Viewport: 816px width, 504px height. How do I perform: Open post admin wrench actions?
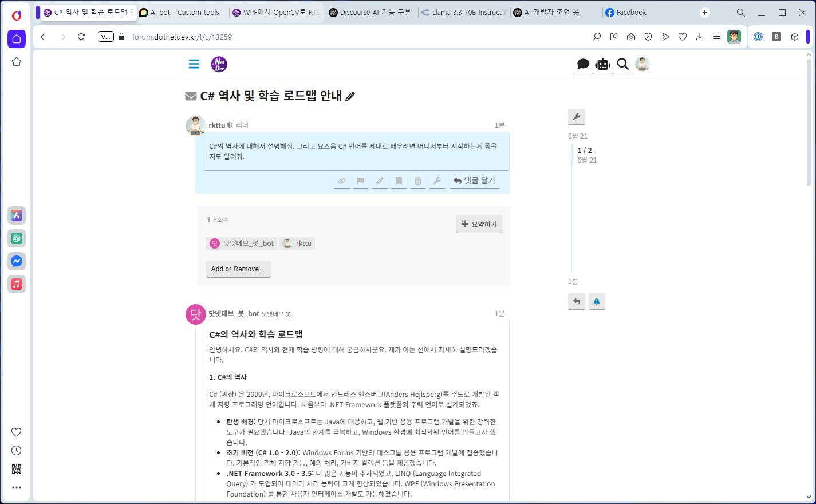(x=437, y=181)
